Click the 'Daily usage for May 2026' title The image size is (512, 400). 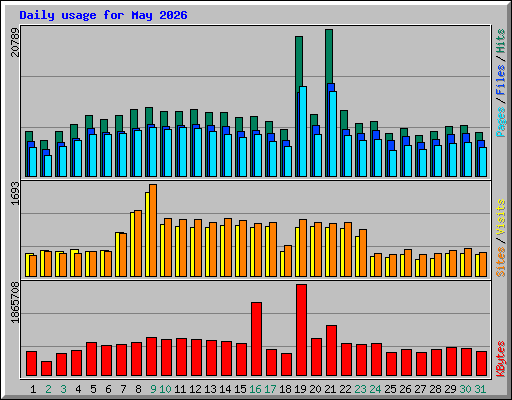point(103,15)
